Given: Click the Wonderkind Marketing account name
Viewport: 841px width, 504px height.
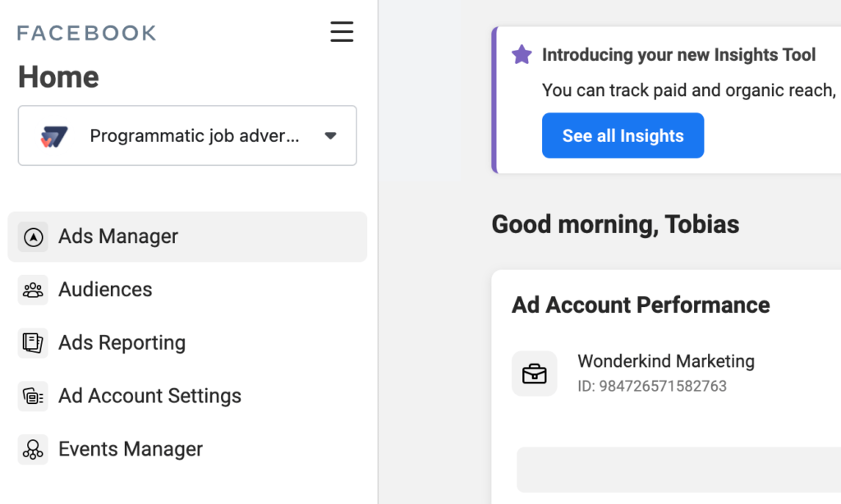Looking at the screenshot, I should [x=665, y=361].
